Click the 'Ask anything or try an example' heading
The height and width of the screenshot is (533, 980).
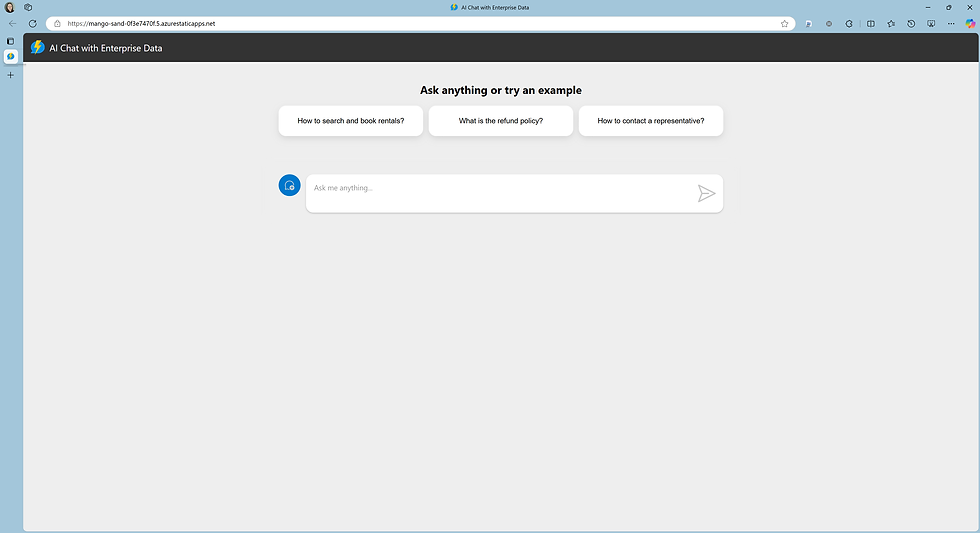[501, 90]
